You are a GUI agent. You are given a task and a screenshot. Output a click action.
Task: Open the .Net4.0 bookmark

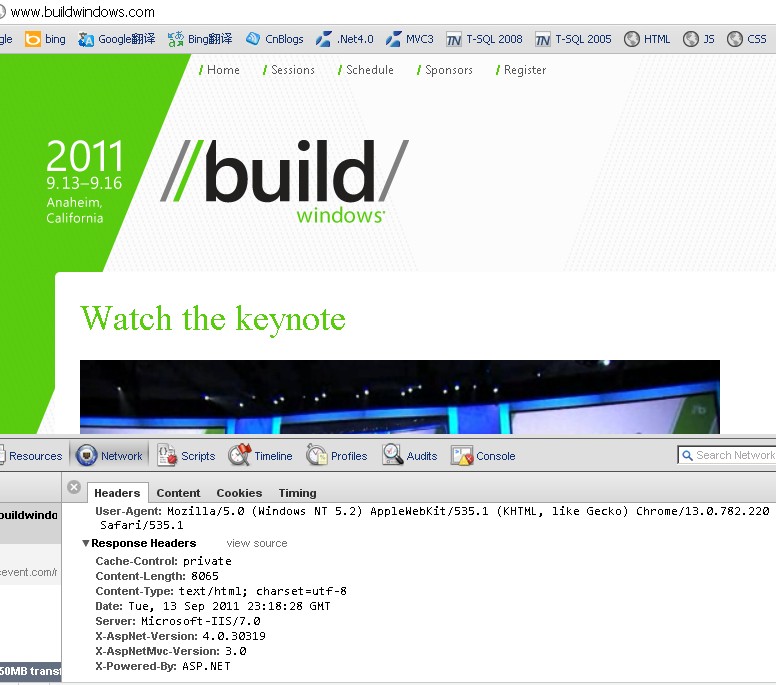click(x=344, y=39)
